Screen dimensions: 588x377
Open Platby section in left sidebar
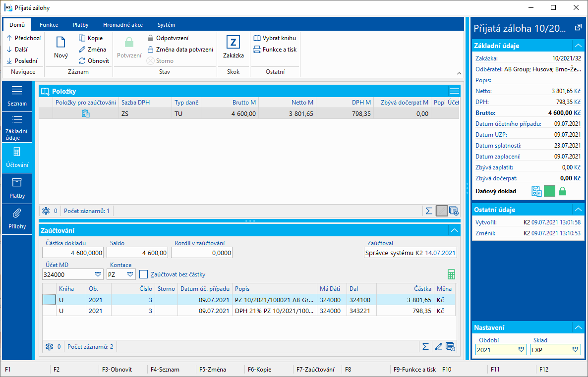17,188
